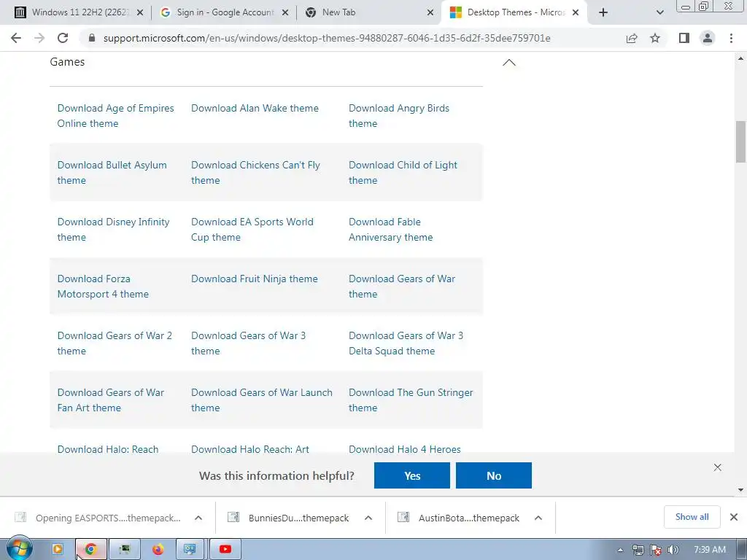The height and width of the screenshot is (560, 747).
Task: Close the downloads bar
Action: pyautogui.click(x=734, y=517)
